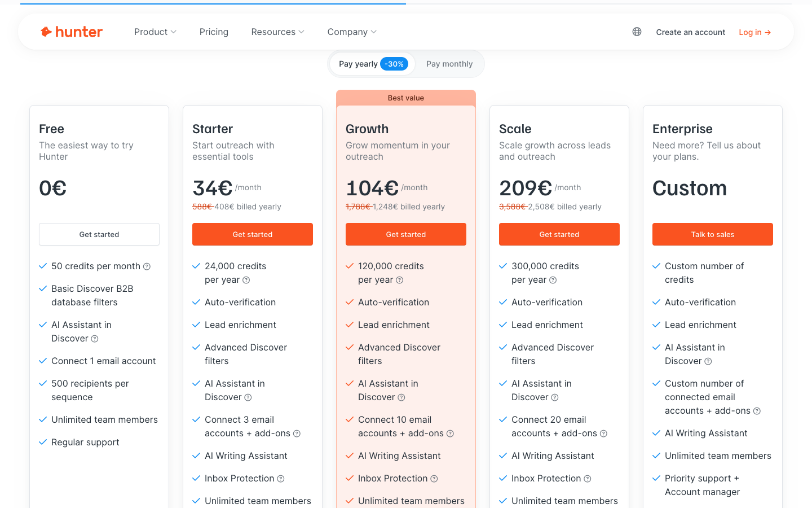Open the language globe icon
This screenshot has width=812, height=508.
pyautogui.click(x=637, y=32)
